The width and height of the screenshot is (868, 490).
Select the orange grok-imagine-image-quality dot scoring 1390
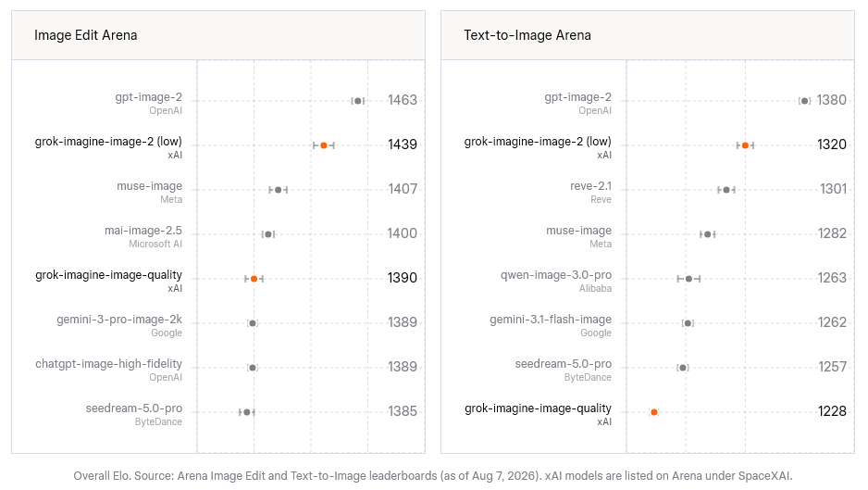tap(254, 278)
